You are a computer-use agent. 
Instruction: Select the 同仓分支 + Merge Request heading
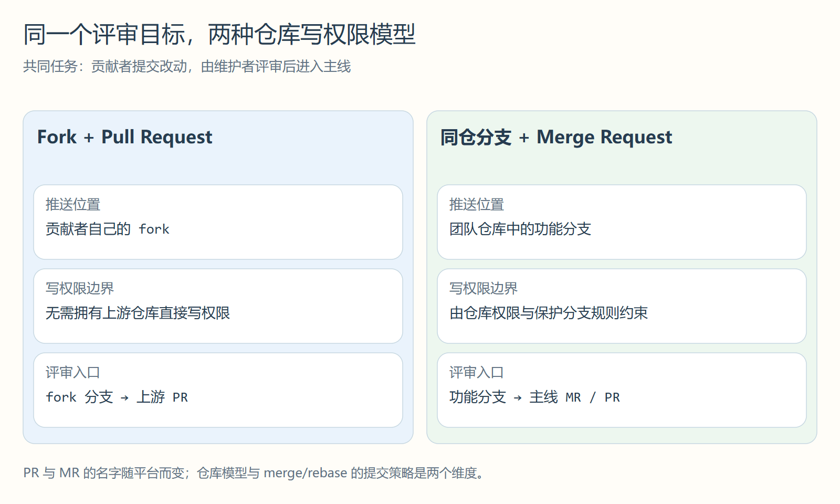(x=556, y=137)
